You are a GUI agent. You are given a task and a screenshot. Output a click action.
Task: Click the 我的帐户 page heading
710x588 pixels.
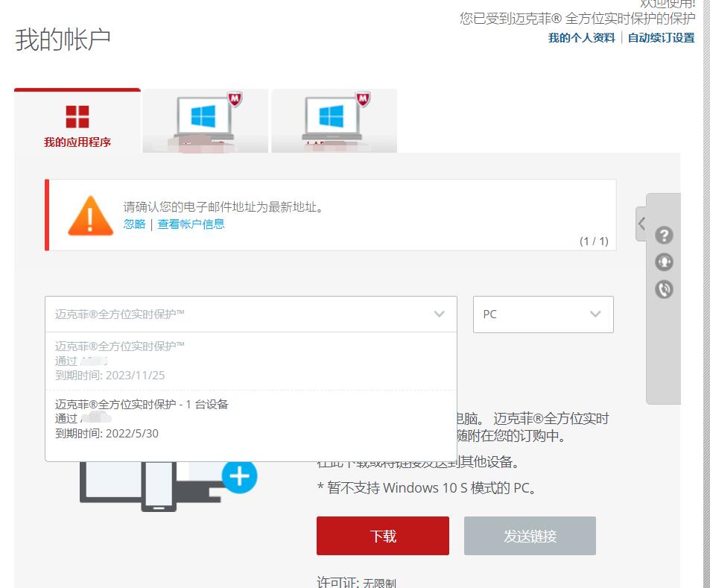coord(63,39)
